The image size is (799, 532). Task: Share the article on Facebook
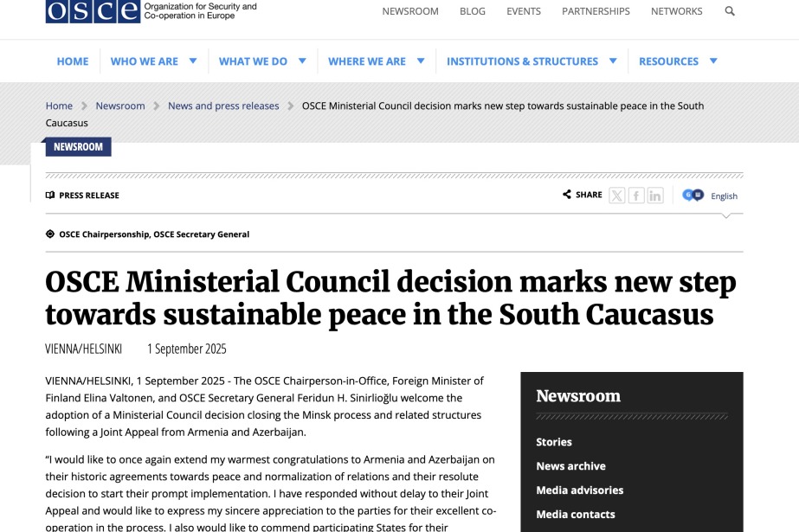(636, 195)
